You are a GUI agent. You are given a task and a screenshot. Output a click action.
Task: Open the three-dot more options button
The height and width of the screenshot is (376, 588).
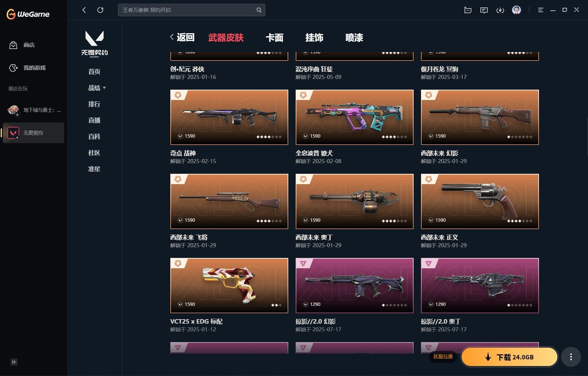571,357
